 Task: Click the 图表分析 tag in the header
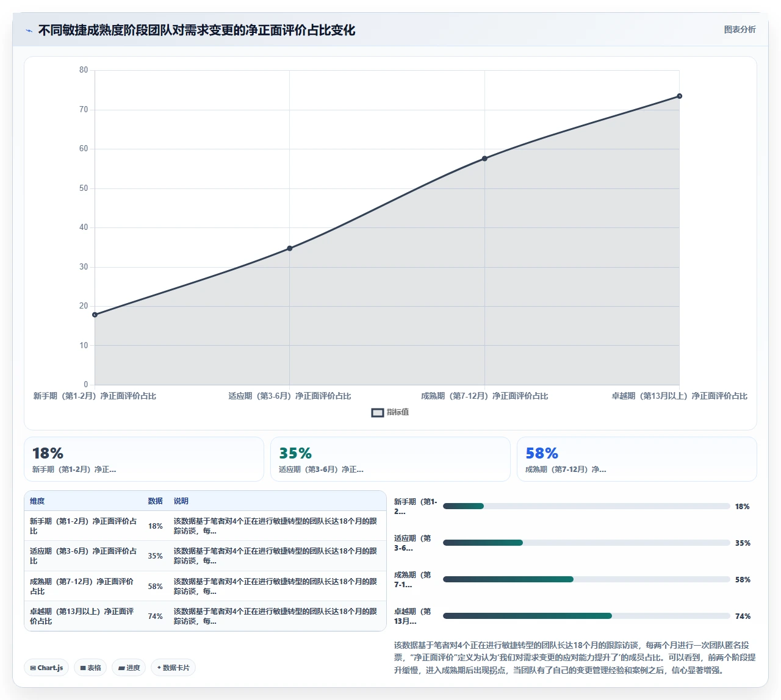740,29
